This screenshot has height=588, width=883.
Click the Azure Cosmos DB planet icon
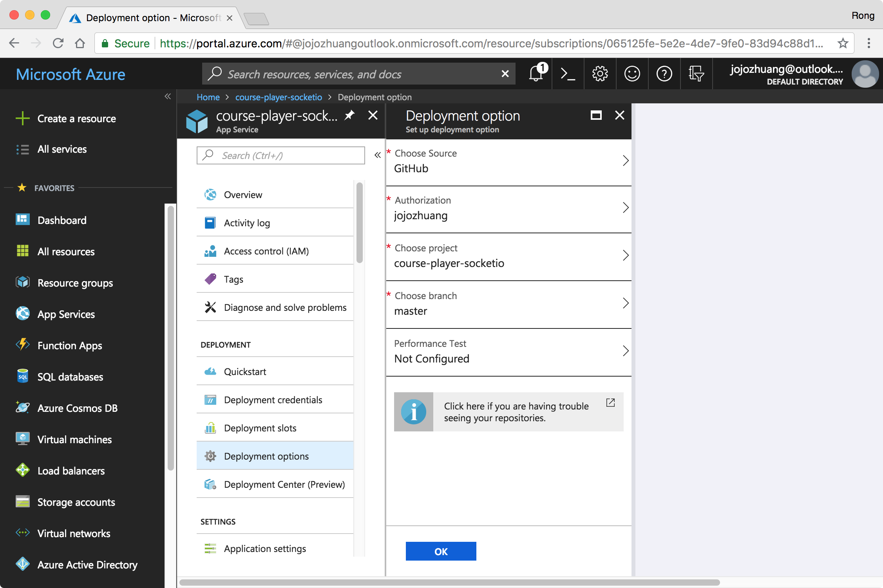tap(22, 408)
